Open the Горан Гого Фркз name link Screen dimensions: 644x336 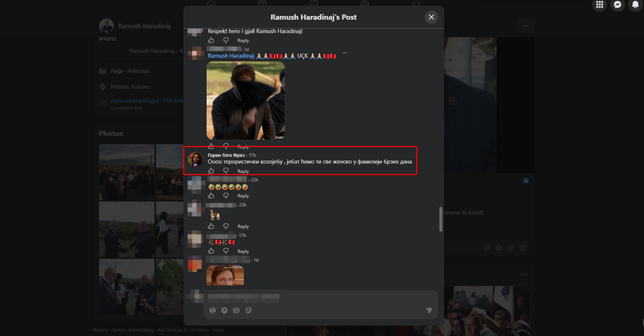(x=226, y=155)
